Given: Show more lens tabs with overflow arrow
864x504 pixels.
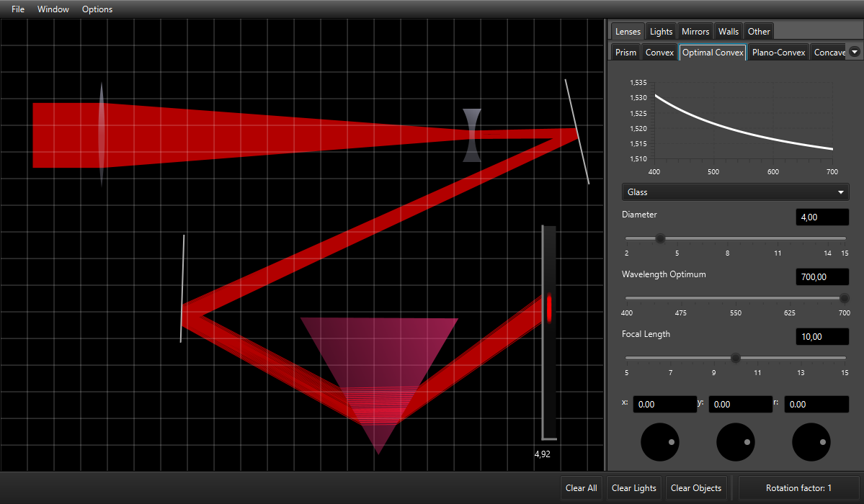Looking at the screenshot, I should [854, 52].
